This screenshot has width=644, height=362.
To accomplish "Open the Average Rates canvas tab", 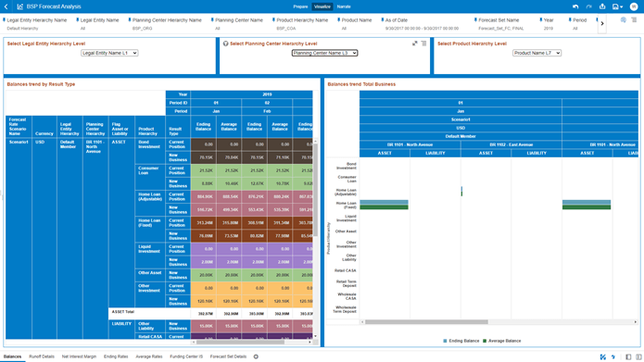I will point(148,356).
